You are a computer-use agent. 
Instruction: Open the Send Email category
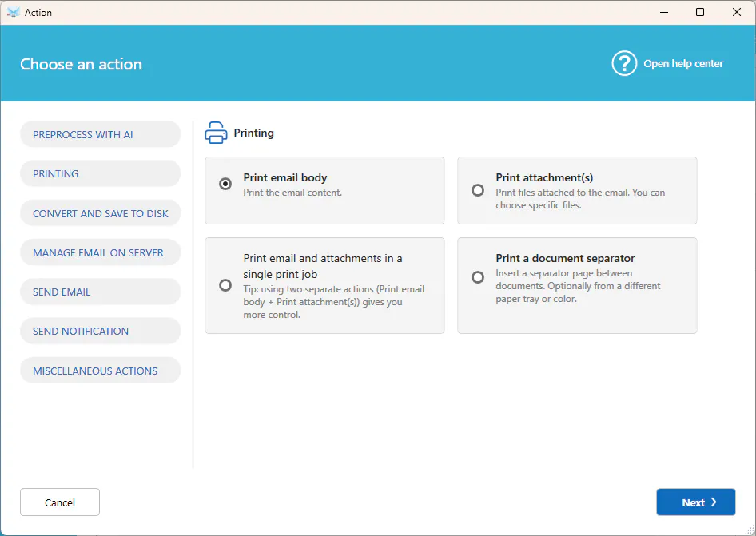click(100, 292)
